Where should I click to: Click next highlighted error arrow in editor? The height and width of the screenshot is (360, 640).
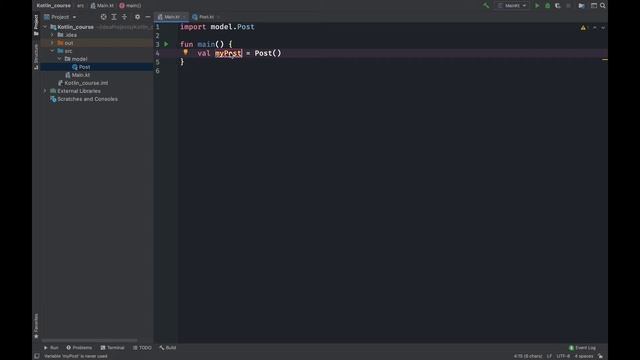coord(603,27)
